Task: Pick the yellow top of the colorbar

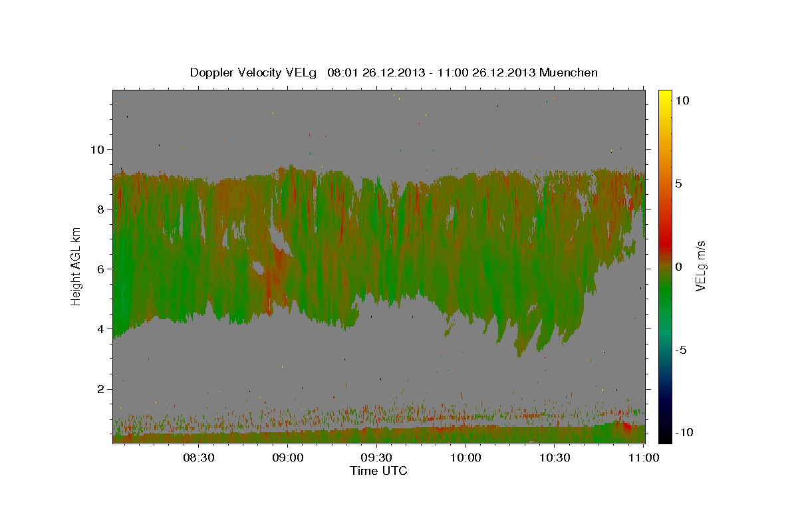Action: point(665,95)
